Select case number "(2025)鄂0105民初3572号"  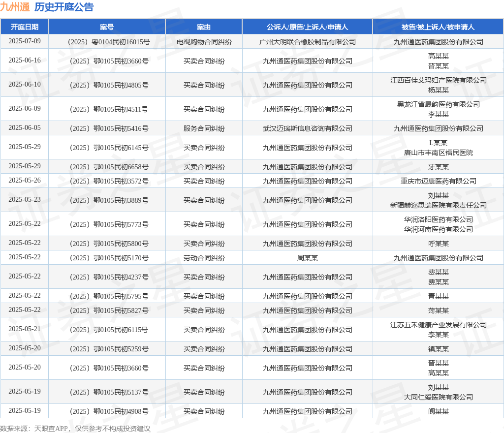click(x=109, y=181)
